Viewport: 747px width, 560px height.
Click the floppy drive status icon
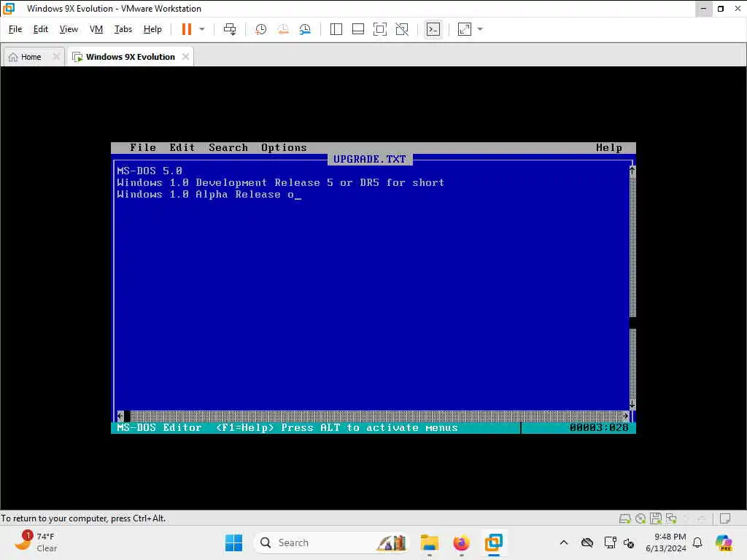tap(656, 518)
